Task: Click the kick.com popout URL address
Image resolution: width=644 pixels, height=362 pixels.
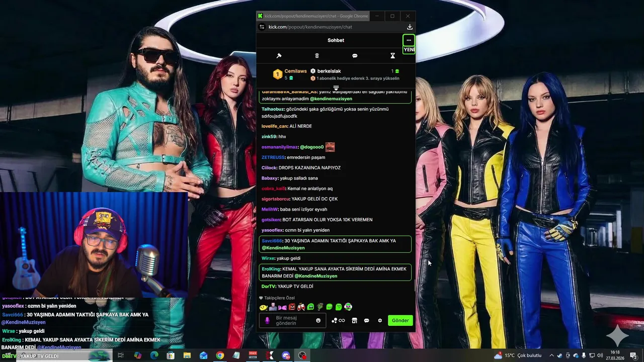Action: pyautogui.click(x=310, y=27)
